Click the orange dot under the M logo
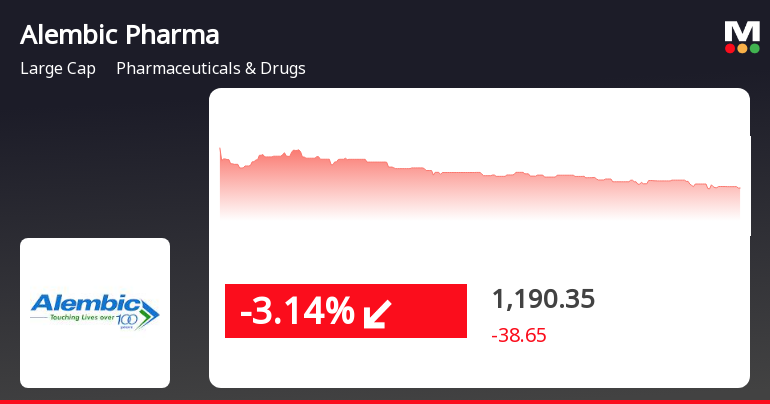The image size is (770, 404). (x=741, y=48)
